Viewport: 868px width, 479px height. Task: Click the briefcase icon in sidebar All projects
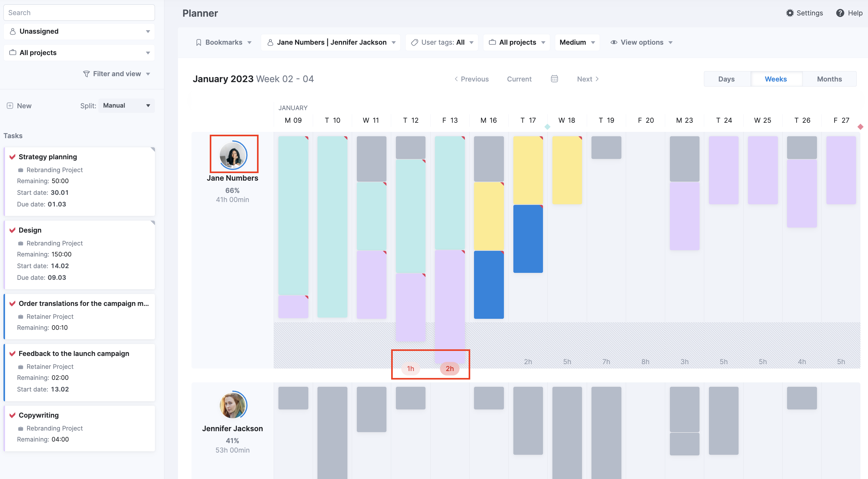pyautogui.click(x=13, y=53)
